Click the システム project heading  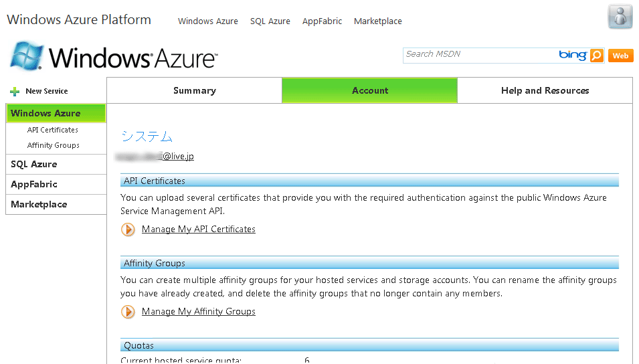coord(147,136)
